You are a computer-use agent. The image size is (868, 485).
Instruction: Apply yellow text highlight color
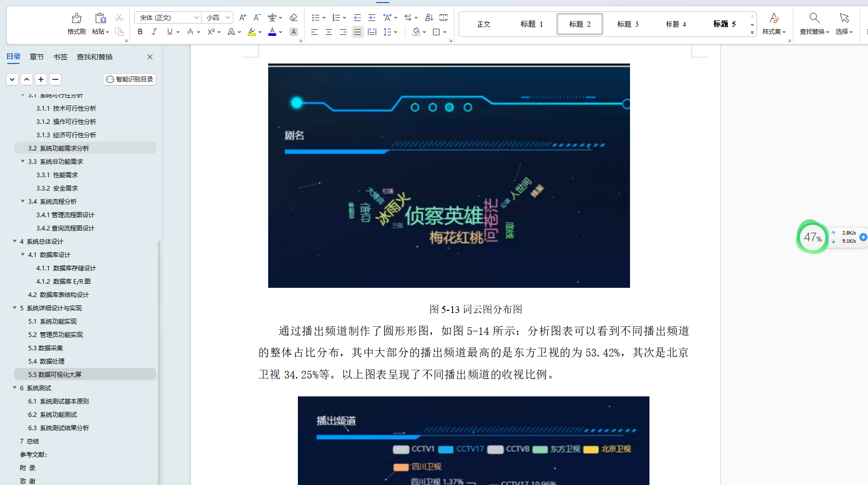(x=252, y=32)
